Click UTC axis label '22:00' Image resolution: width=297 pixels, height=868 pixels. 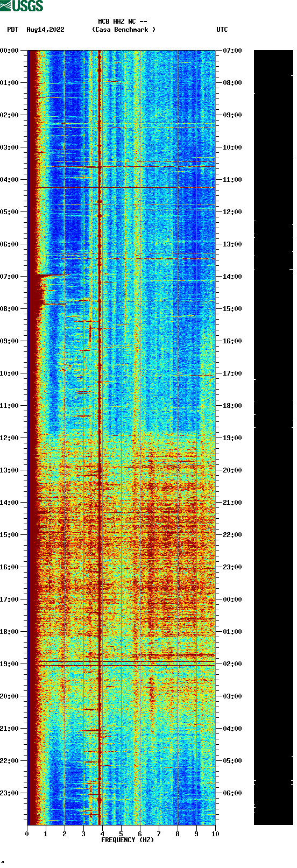pos(232,535)
